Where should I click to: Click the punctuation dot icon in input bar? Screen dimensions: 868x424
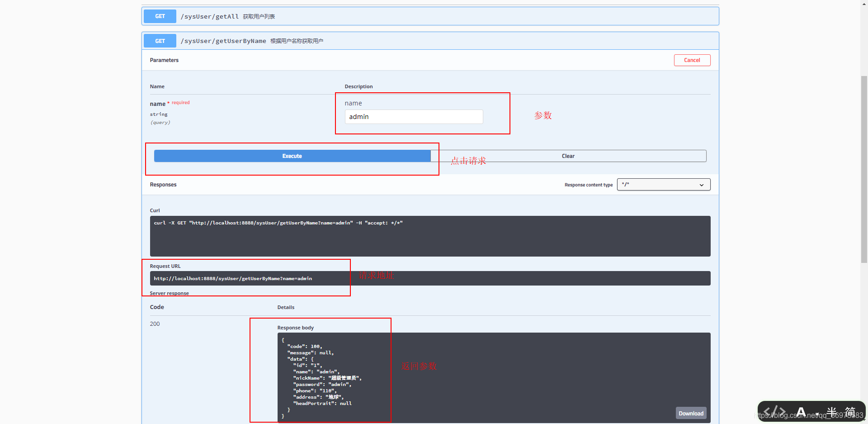[817, 414]
